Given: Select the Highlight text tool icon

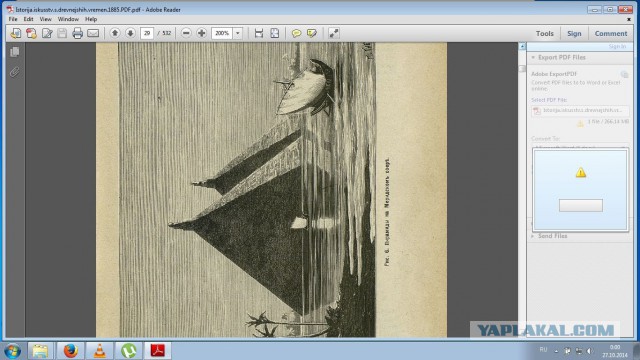Looking at the screenshot, I should (312, 33).
